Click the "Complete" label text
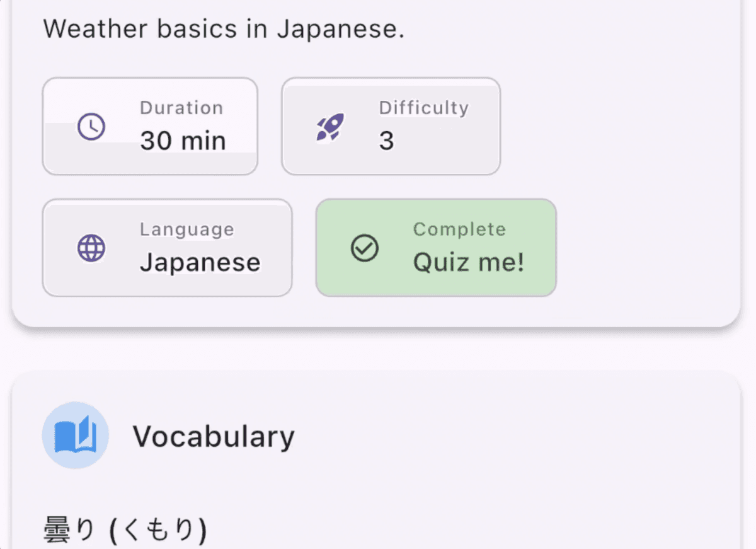 point(459,229)
